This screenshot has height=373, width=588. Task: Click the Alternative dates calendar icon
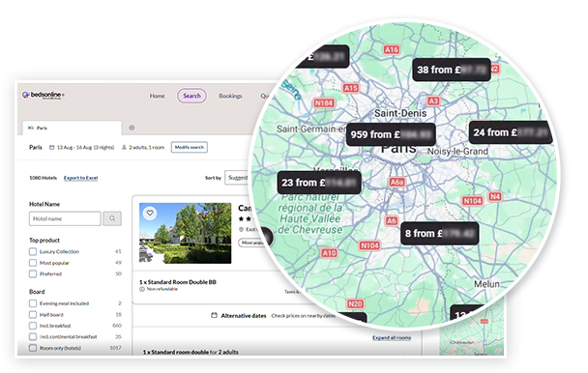[x=214, y=315]
